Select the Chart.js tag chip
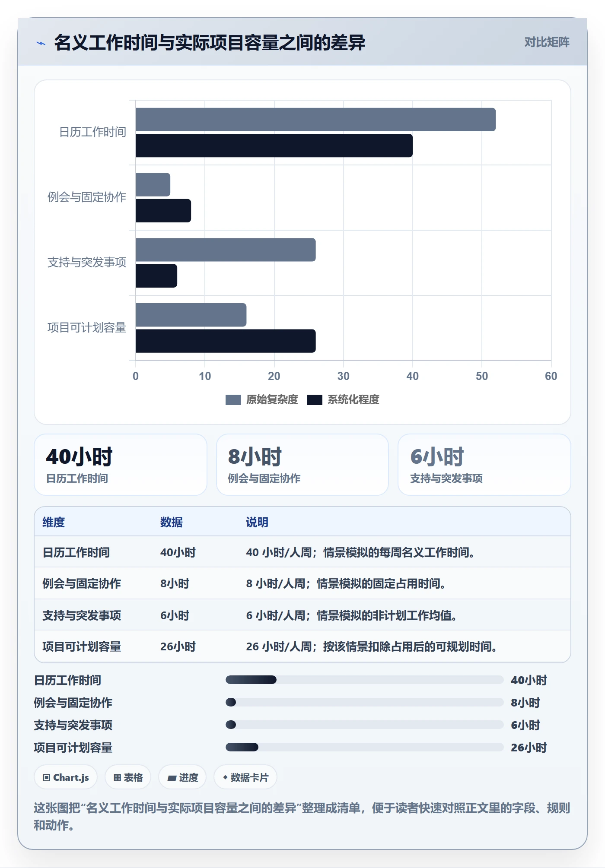 point(66,777)
